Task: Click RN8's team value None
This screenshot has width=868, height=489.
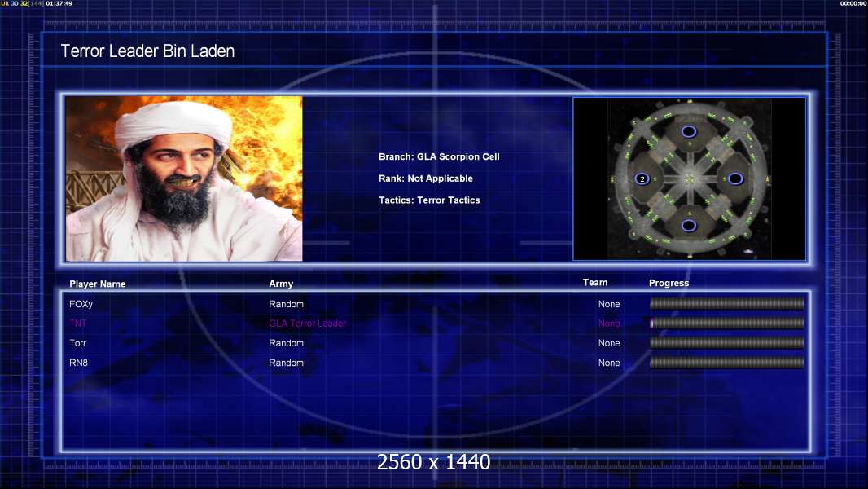Action: coord(609,363)
